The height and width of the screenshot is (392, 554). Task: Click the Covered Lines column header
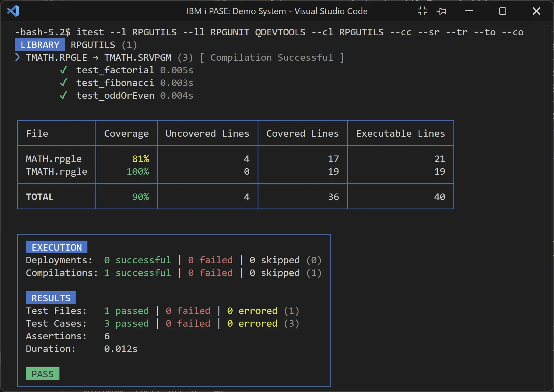(x=303, y=133)
